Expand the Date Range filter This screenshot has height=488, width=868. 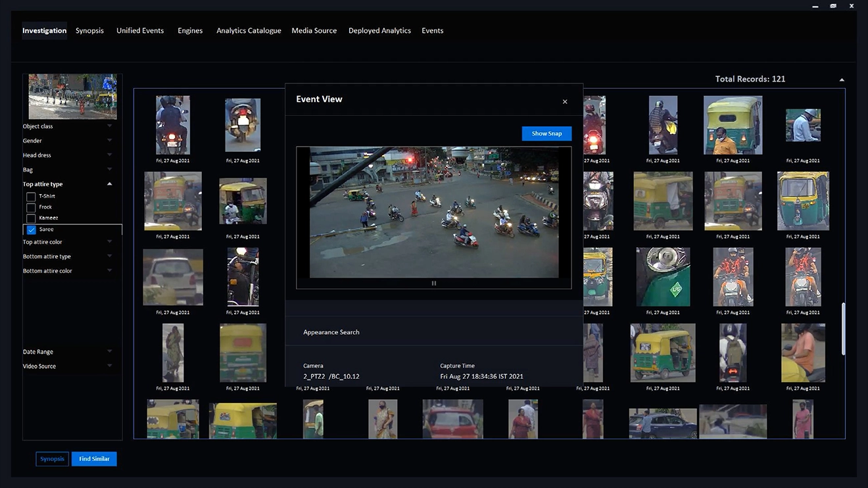tap(109, 352)
